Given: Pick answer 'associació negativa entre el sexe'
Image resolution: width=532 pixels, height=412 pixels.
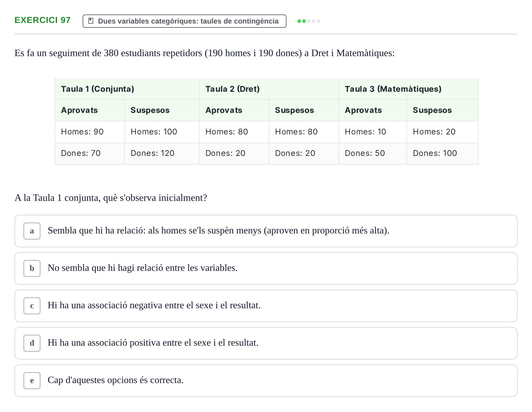Looking at the screenshot, I should [266, 306].
